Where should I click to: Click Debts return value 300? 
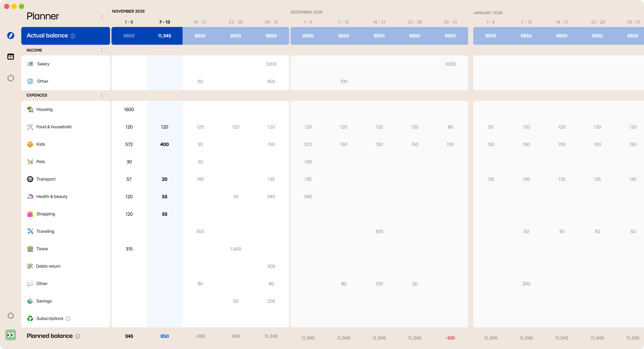[x=271, y=266]
